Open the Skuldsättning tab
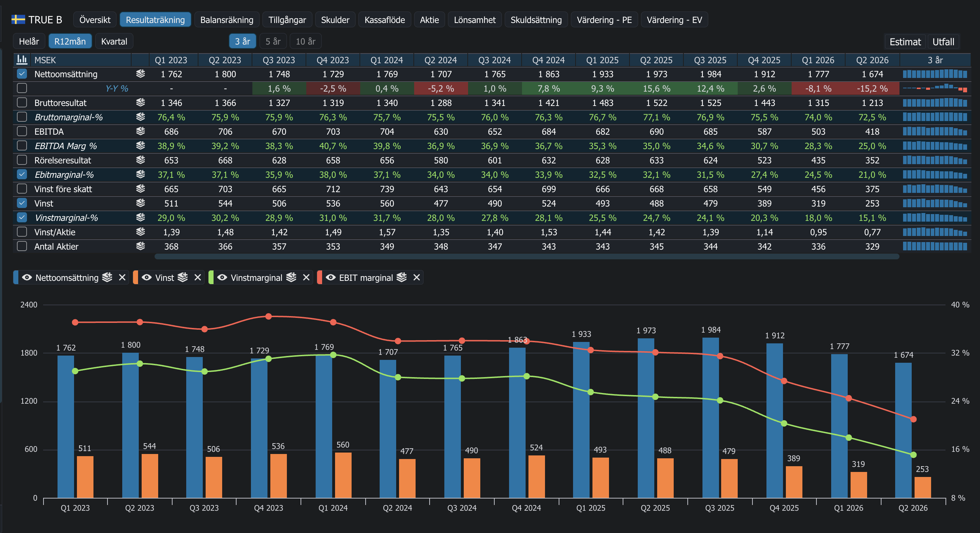This screenshot has height=533, width=980. (536, 20)
